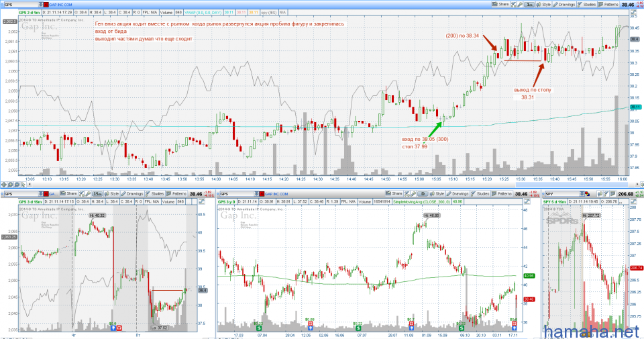
Task: Click first green dividend marker near 07.04
Action: click(259, 328)
